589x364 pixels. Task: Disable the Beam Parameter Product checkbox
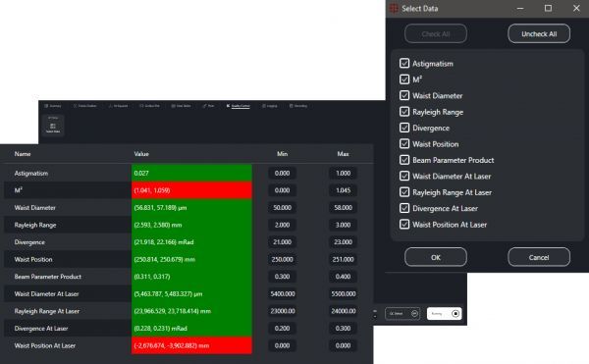click(x=404, y=160)
